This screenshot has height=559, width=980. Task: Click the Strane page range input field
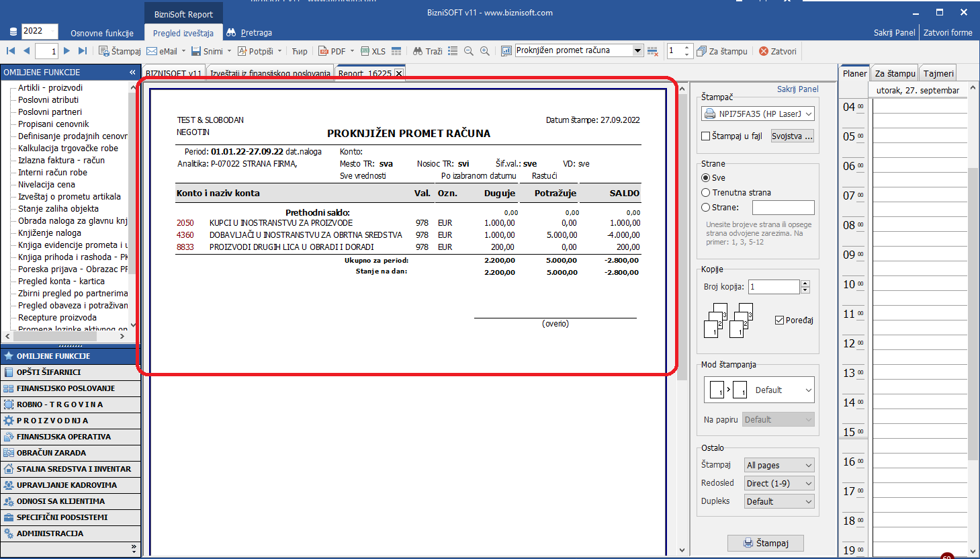[783, 208]
